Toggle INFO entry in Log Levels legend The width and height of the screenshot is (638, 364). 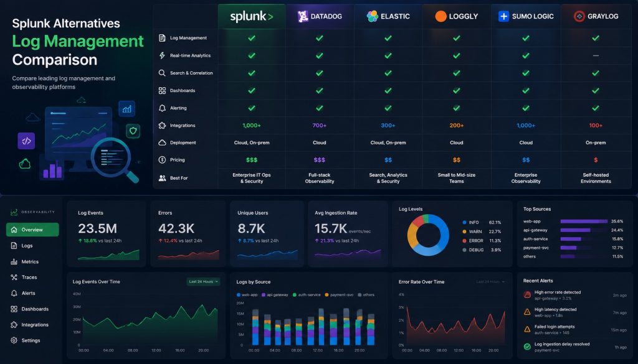click(x=482, y=223)
